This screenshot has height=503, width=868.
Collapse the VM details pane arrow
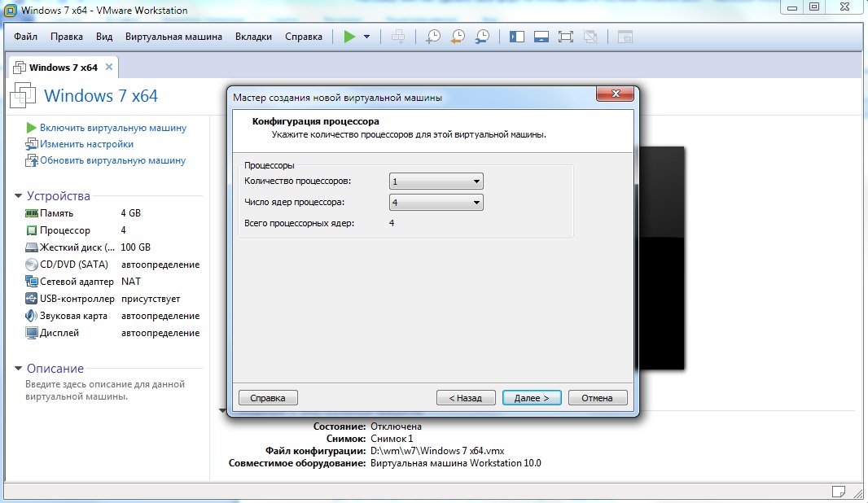tap(222, 410)
